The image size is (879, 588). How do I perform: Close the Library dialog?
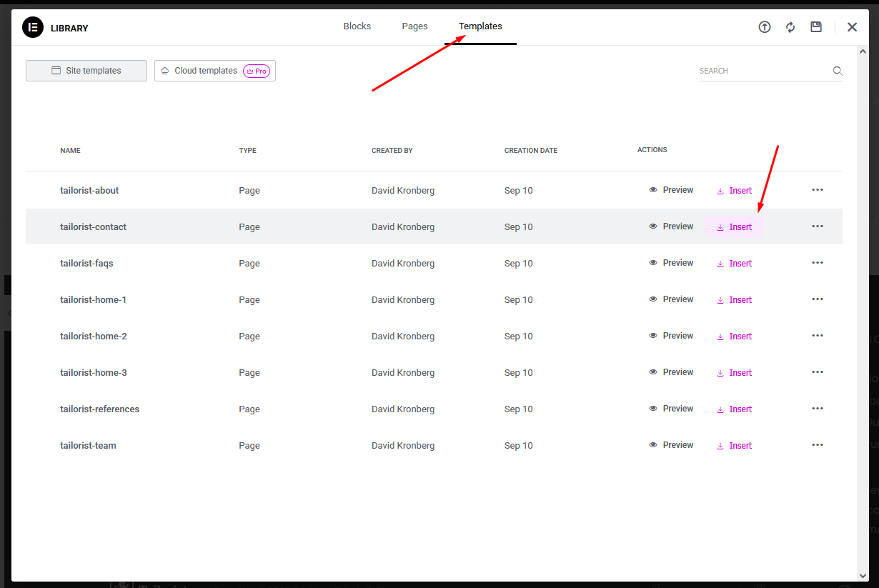point(852,27)
